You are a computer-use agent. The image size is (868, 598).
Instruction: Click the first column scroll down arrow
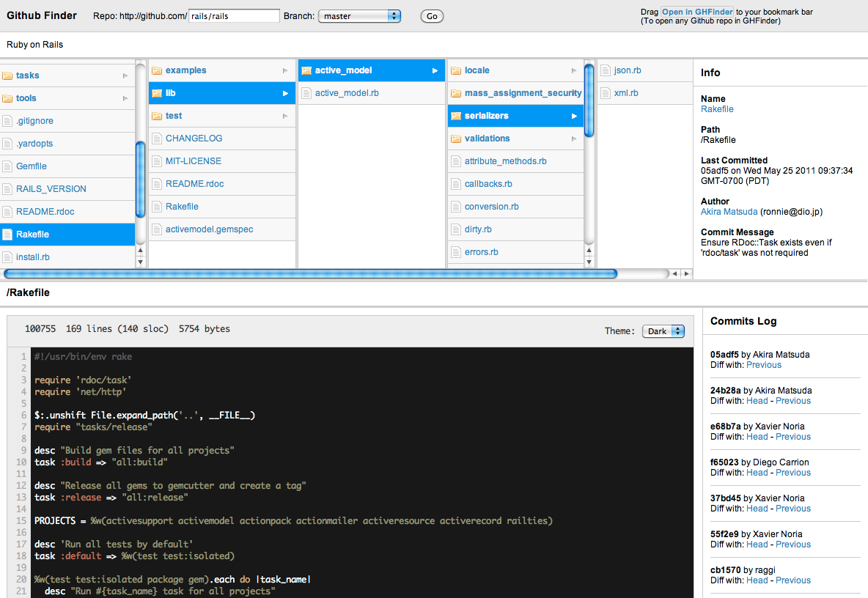tap(140, 262)
